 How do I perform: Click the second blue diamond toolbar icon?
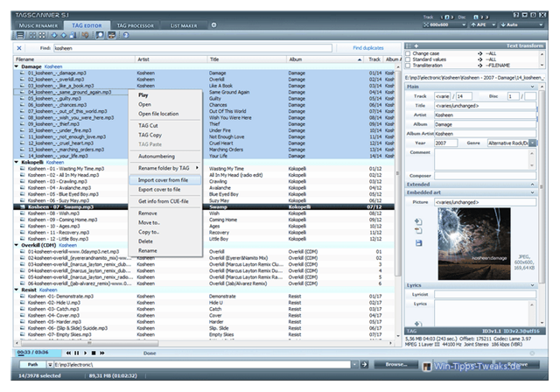tap(64, 35)
